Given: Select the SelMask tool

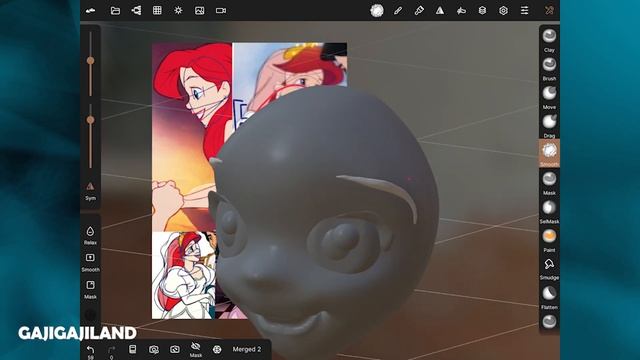Looking at the screenshot, I should [549, 211].
